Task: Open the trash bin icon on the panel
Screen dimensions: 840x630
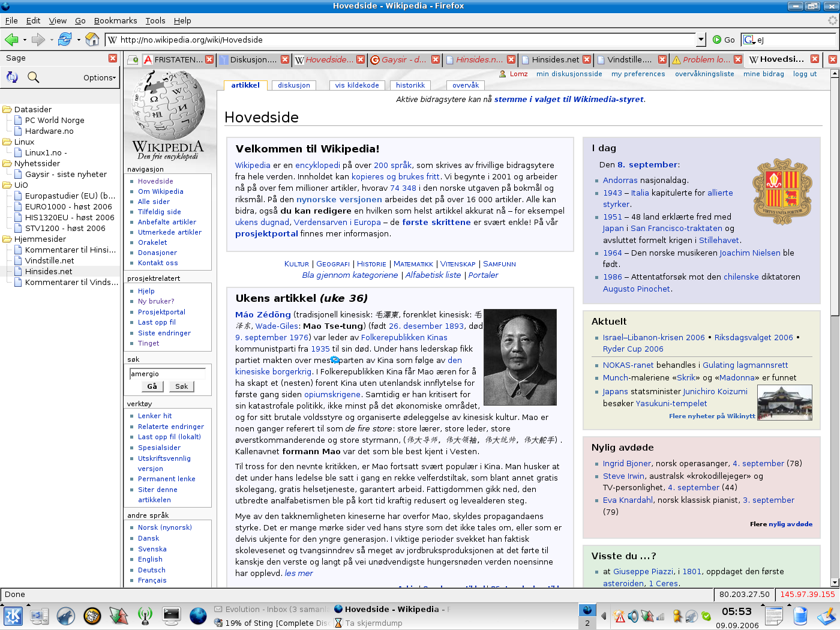Action: click(800, 616)
